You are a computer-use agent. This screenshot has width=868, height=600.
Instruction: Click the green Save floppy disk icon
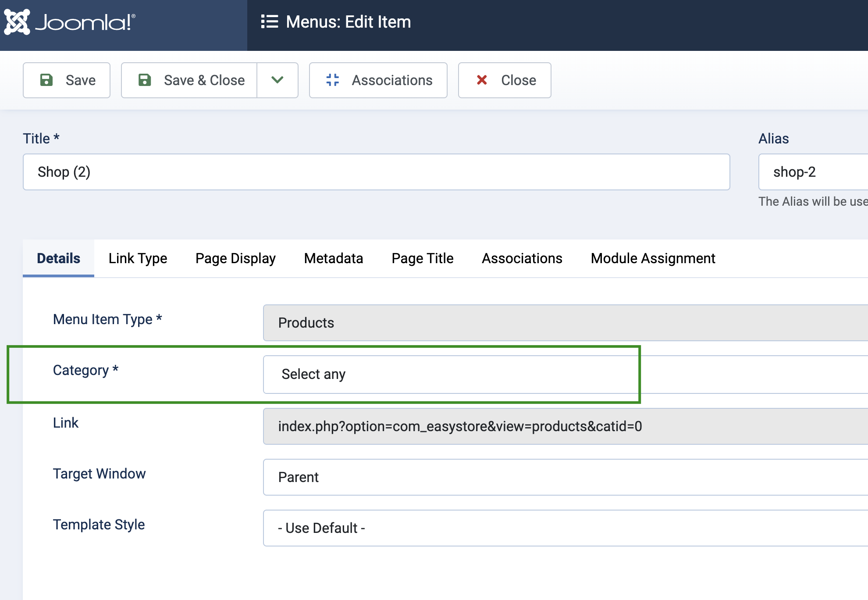pyautogui.click(x=46, y=80)
